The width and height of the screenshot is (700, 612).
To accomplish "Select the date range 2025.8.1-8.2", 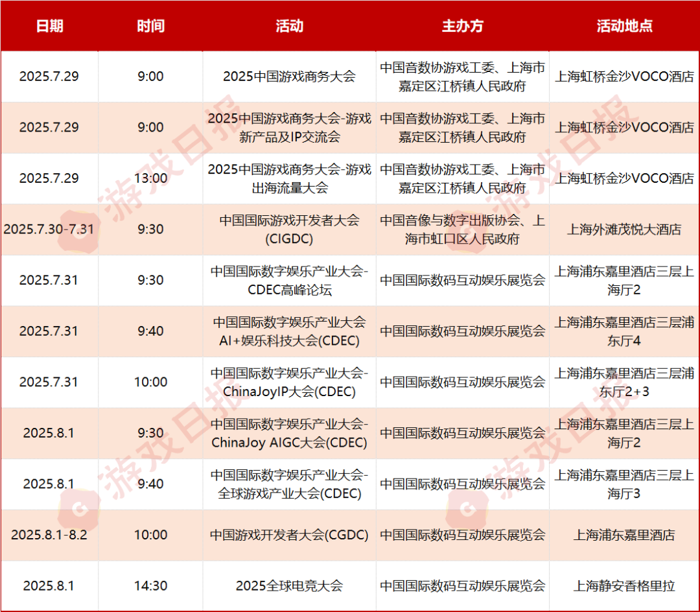I will 49,535.
